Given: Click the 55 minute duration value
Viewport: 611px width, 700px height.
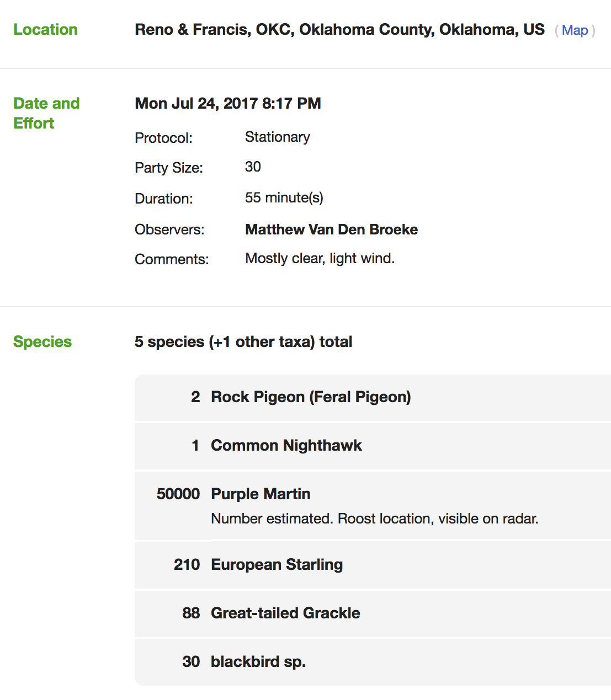Looking at the screenshot, I should point(284,197).
